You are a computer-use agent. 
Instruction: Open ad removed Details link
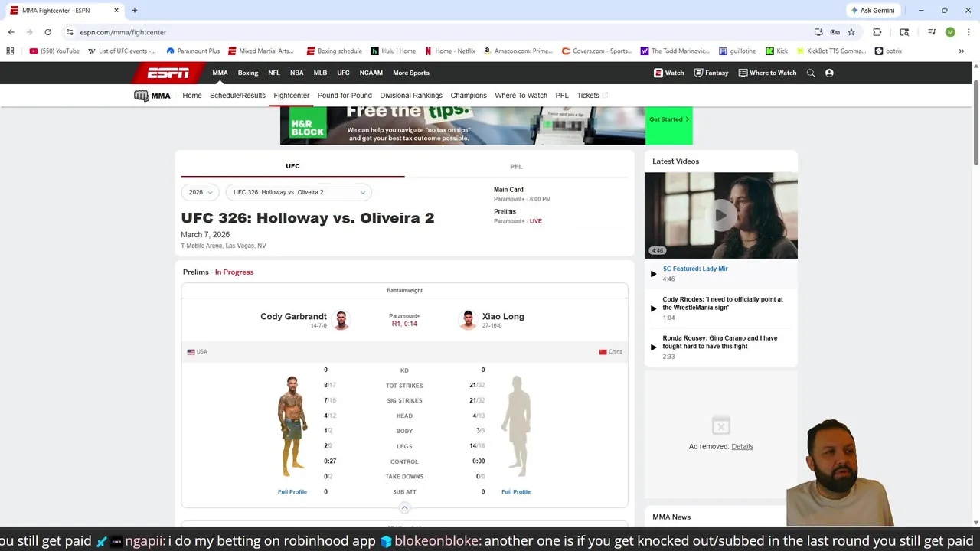click(742, 446)
